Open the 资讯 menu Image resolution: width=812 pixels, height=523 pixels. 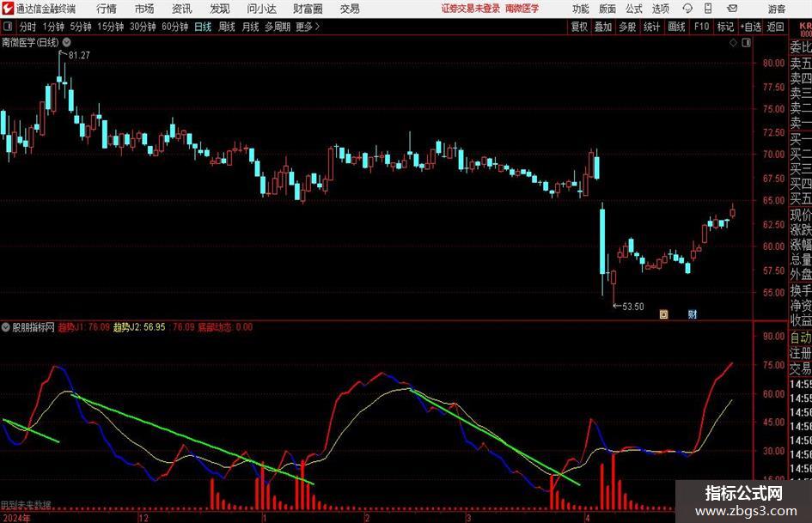pyautogui.click(x=182, y=9)
